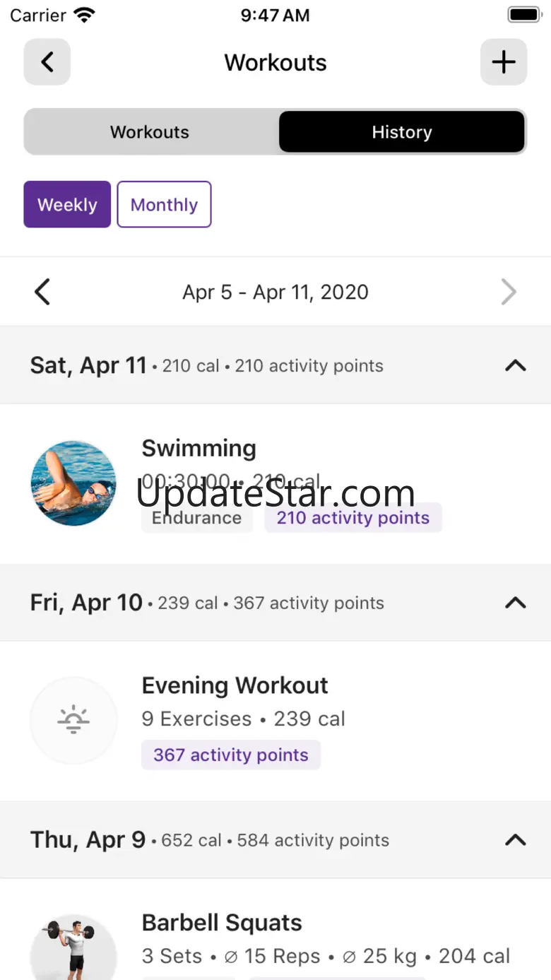Go to previous week arrow

(x=42, y=292)
